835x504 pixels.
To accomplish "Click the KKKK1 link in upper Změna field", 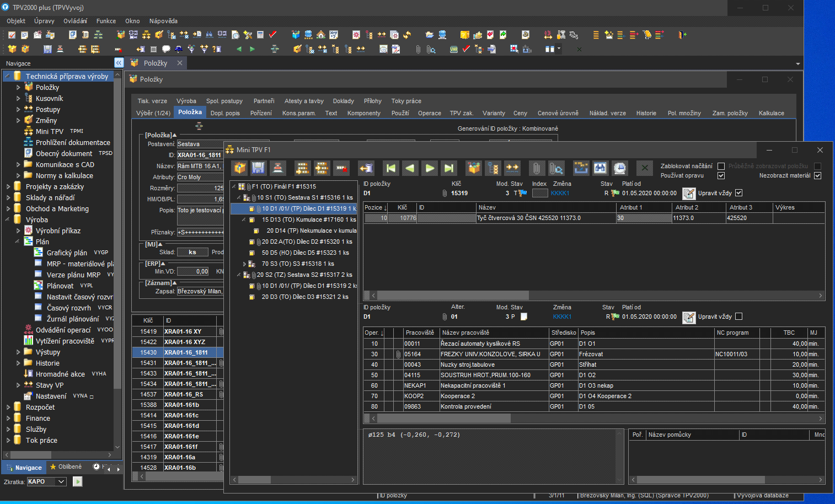I will coord(560,193).
